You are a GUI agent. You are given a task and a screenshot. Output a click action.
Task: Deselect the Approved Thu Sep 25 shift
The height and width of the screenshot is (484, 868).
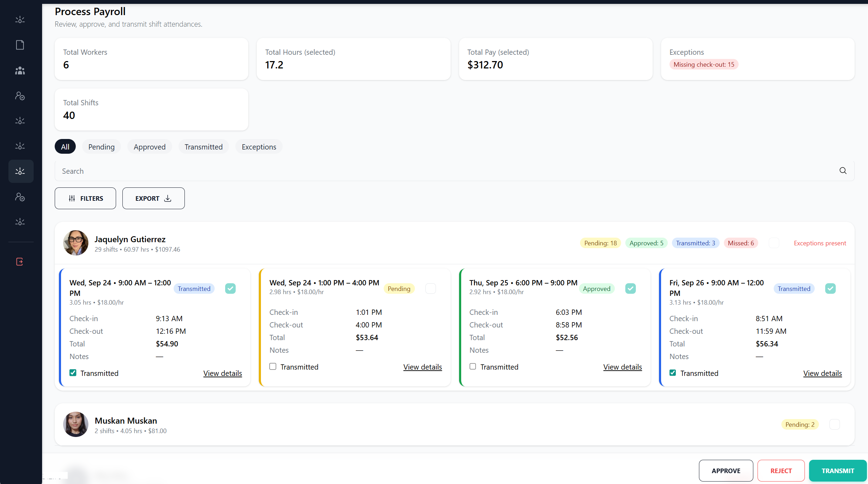click(630, 289)
